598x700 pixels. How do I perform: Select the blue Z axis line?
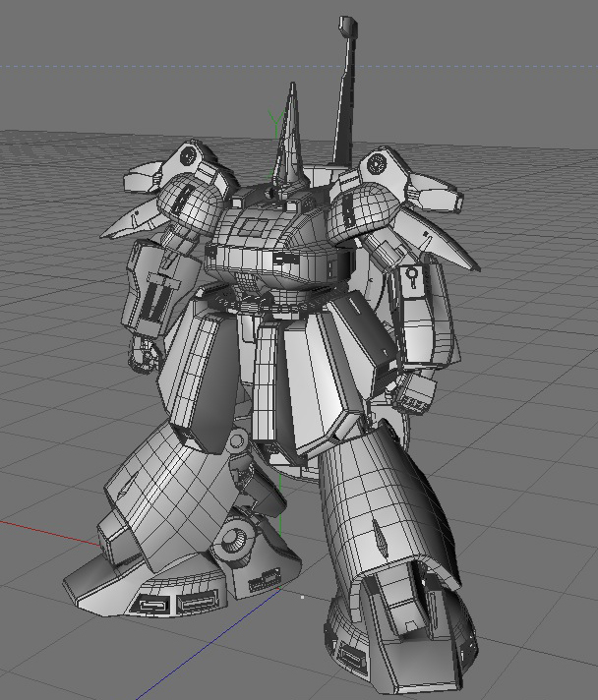[x=209, y=644]
